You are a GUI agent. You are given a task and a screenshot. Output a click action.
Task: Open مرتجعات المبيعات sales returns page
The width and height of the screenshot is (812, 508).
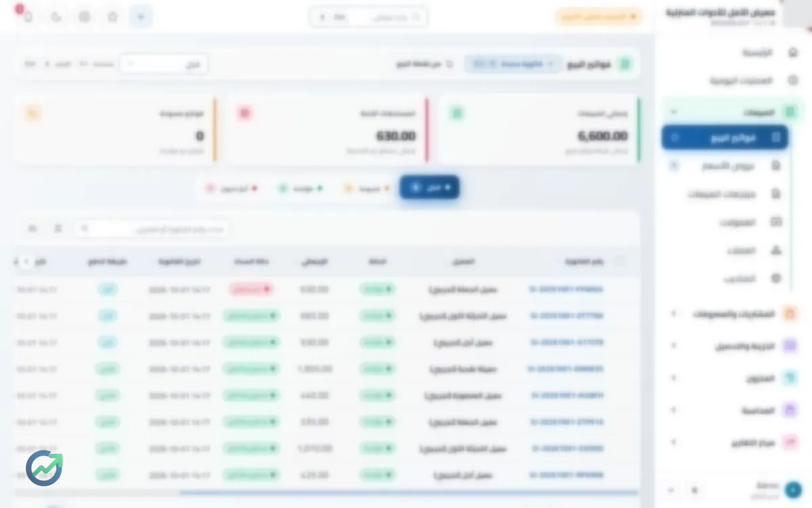[x=725, y=194]
